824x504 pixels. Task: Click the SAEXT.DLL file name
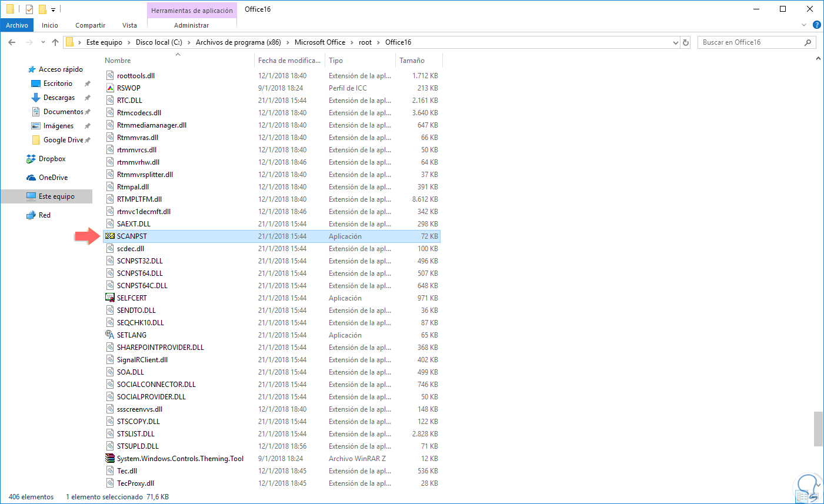[134, 224]
